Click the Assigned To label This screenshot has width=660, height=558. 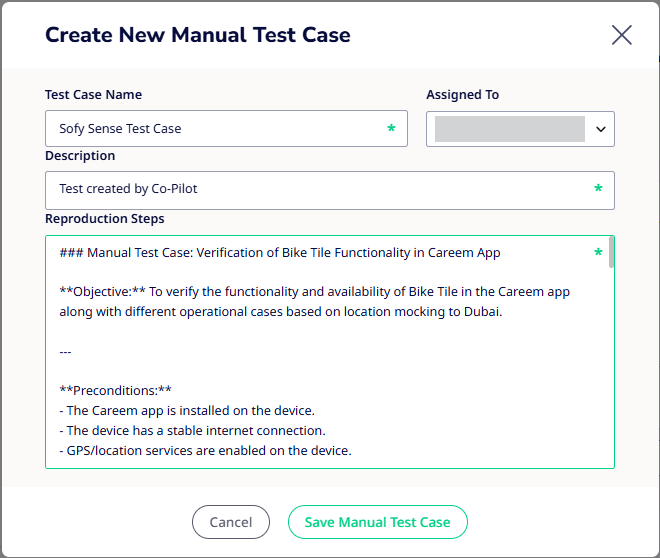pos(463,95)
